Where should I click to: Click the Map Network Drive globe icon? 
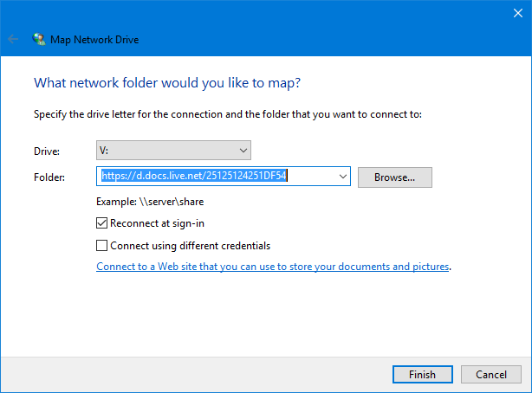point(39,39)
